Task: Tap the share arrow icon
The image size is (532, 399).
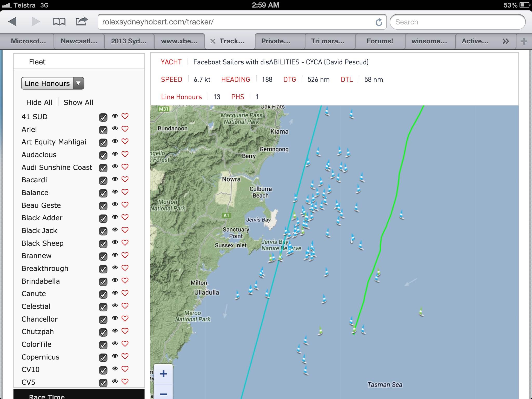Action: (x=81, y=21)
